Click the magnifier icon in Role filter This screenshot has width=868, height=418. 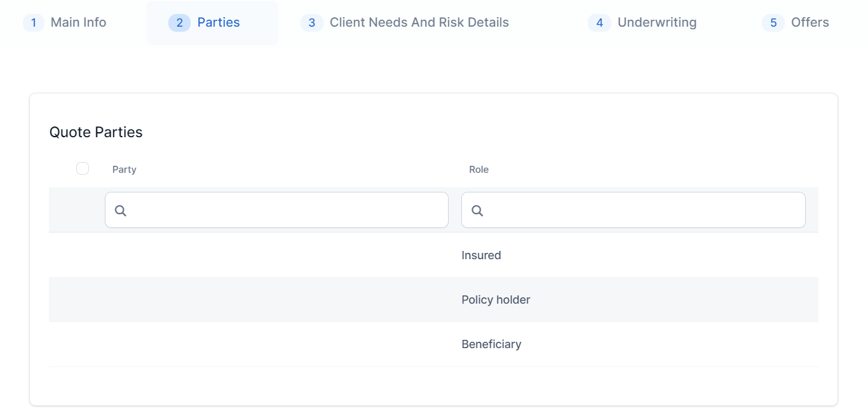(x=477, y=211)
